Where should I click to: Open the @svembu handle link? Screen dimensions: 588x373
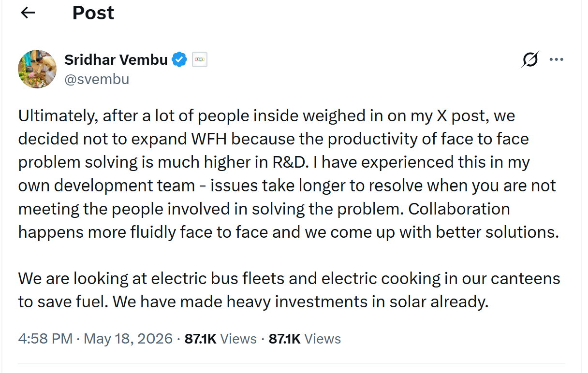pos(97,79)
